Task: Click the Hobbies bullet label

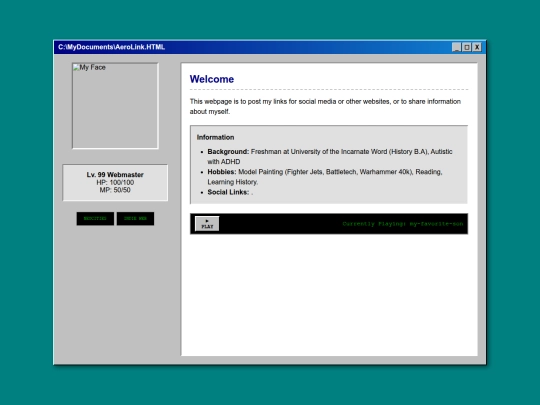Action: (x=222, y=172)
